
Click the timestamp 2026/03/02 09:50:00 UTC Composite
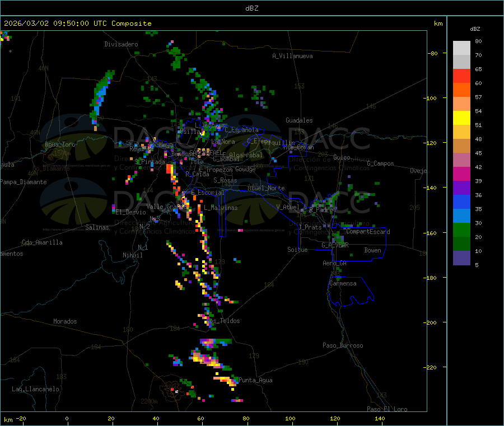coord(77,24)
